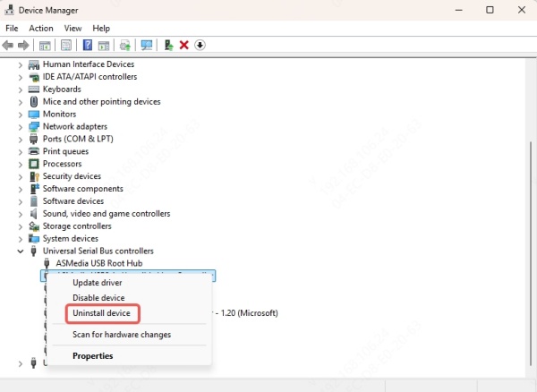
Task: Expand the Storage controllers node
Action: [21, 226]
